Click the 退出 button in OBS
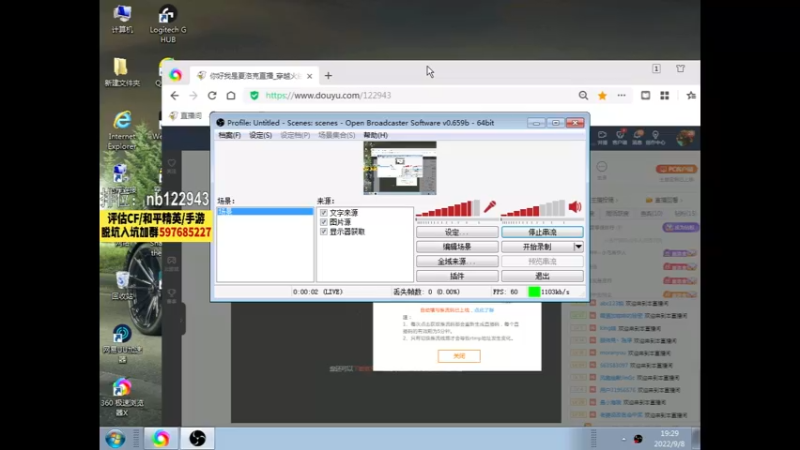Viewport: 800px width, 450px height. [542, 276]
